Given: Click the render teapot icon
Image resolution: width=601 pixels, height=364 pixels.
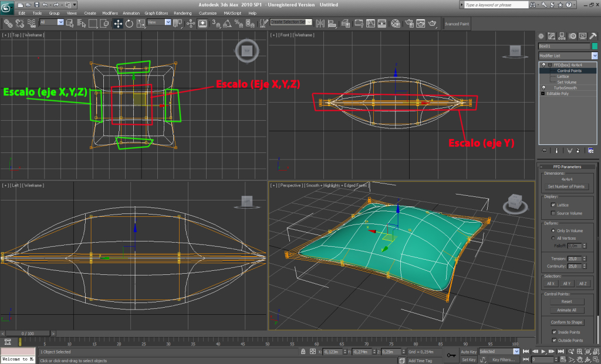Looking at the screenshot, I should 433,23.
